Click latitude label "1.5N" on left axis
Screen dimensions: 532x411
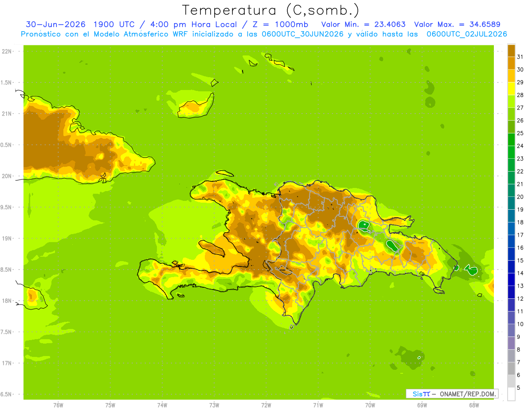[x=7, y=82]
